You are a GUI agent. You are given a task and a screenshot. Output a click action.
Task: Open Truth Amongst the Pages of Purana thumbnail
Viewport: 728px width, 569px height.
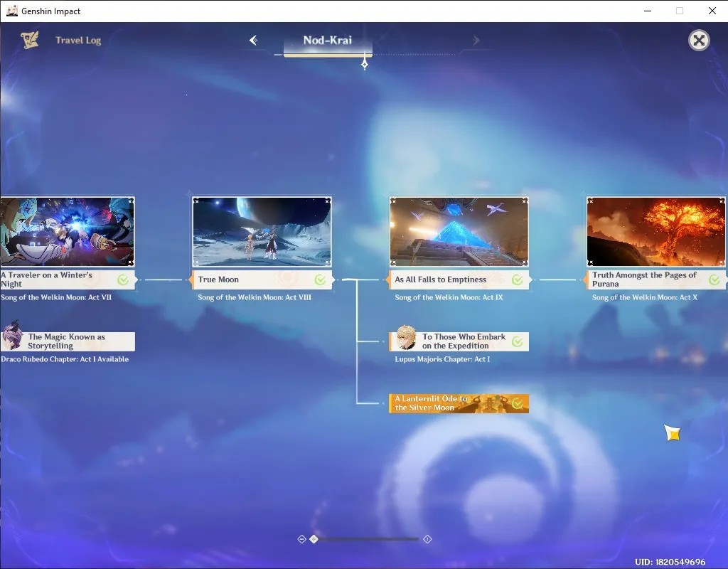656,232
